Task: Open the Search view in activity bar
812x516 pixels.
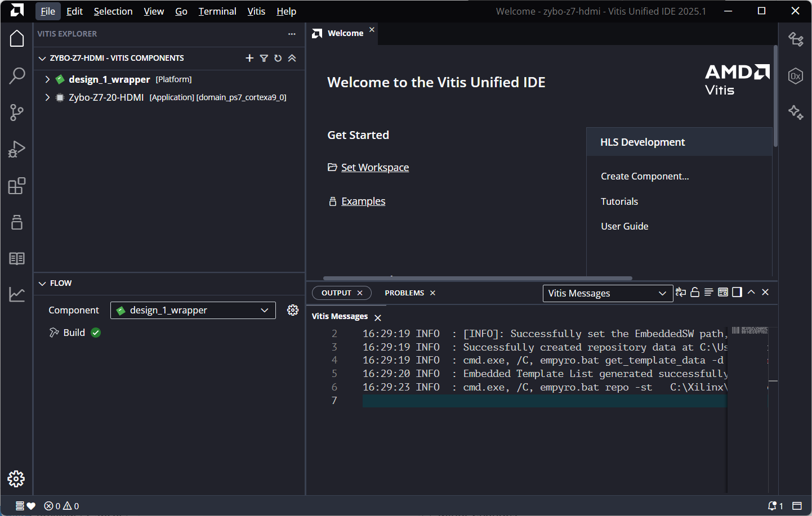Action: (x=17, y=75)
